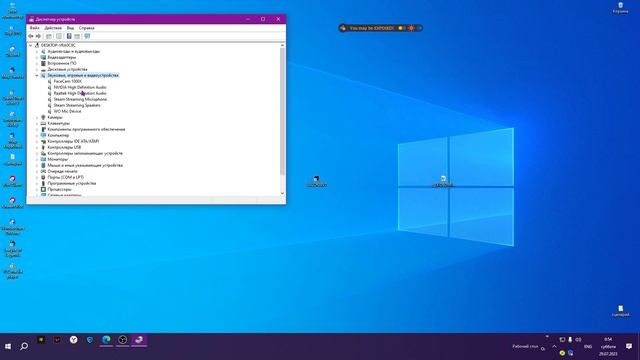The image size is (640, 360).
Task: Open Microsoft Edge from the taskbar
Action: 106,340
